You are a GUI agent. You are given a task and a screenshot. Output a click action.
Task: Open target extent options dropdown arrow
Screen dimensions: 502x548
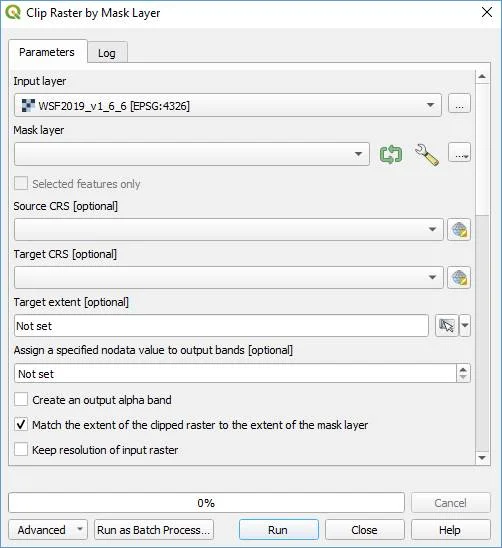(x=465, y=326)
